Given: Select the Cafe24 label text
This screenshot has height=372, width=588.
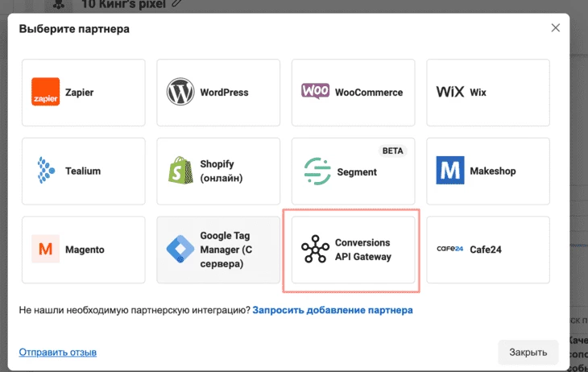Looking at the screenshot, I should tap(486, 250).
